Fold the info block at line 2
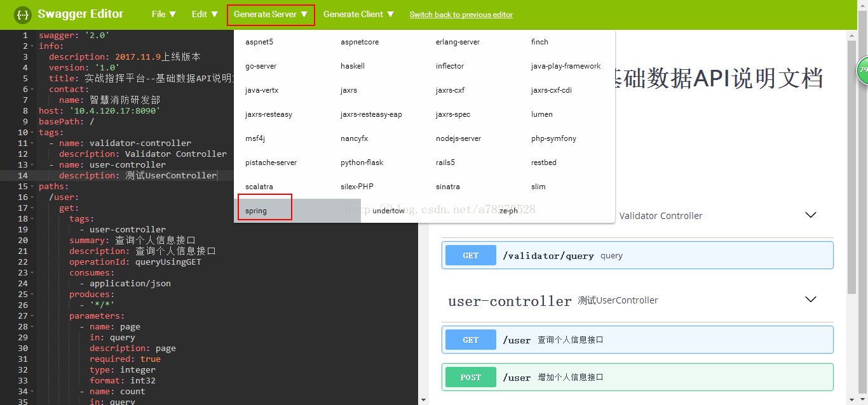Image resolution: width=868 pixels, height=405 pixels. coord(32,46)
